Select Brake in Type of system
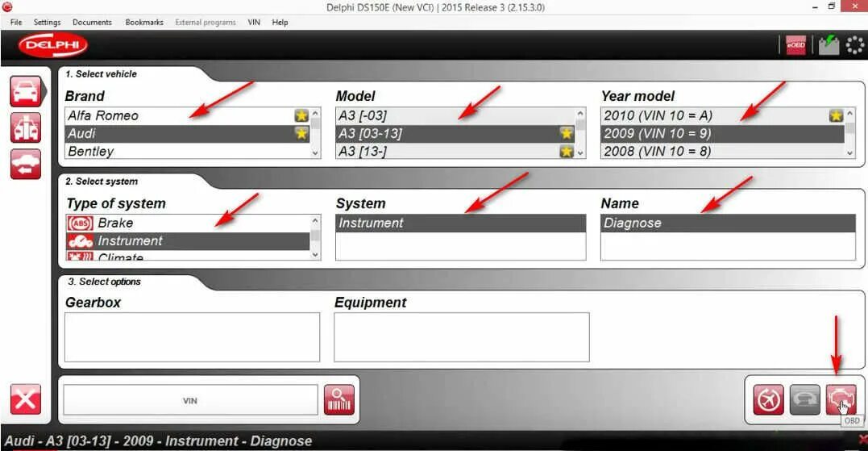This screenshot has height=451, width=868. pos(188,223)
